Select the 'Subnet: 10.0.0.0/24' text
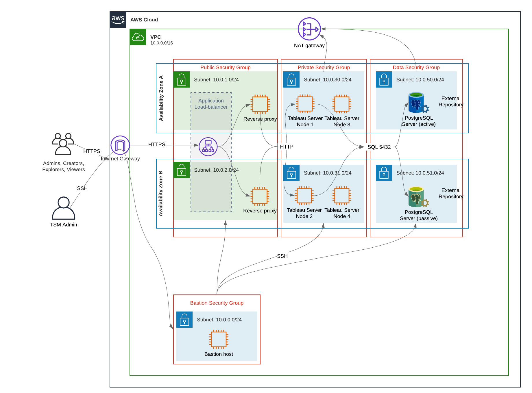 219,320
